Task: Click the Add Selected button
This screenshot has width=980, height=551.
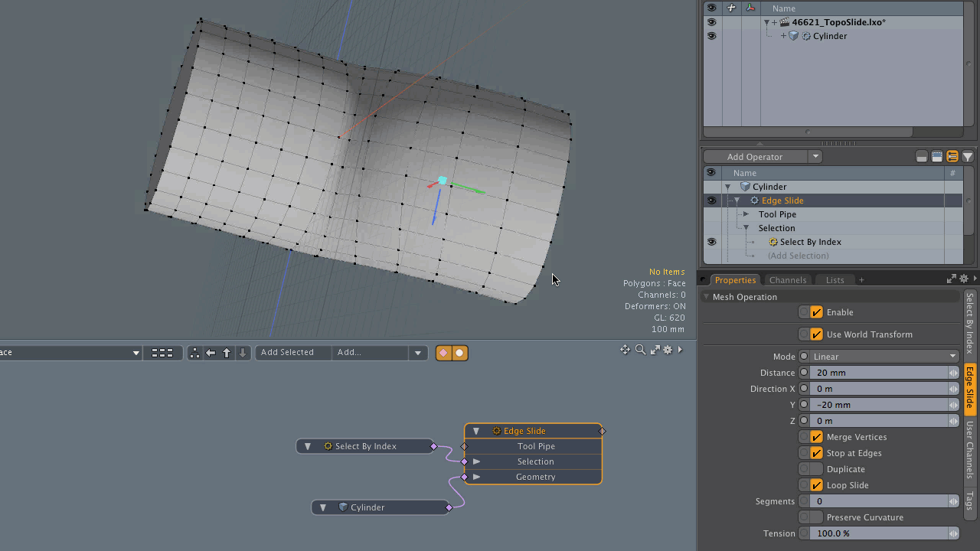Action: pos(287,353)
